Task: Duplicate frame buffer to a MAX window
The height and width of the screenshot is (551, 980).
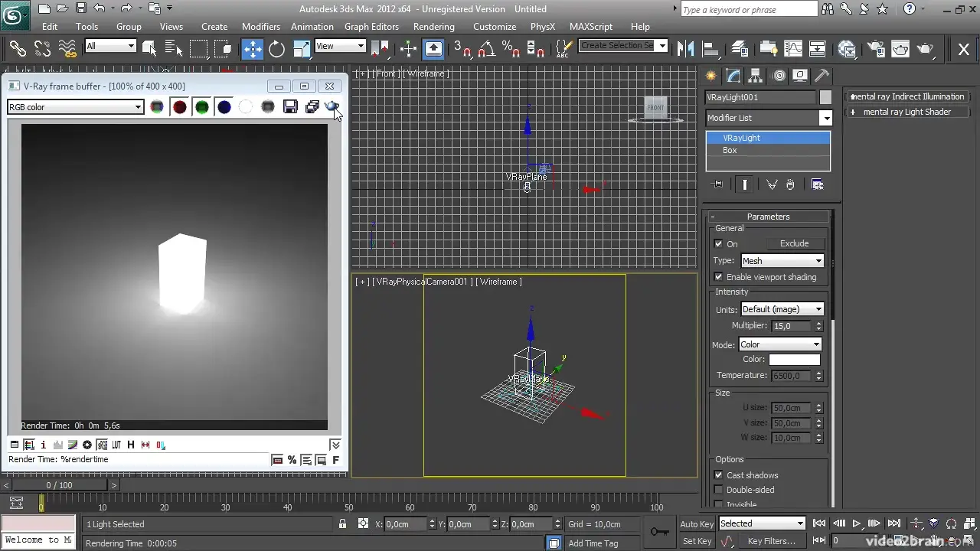Action: [312, 107]
